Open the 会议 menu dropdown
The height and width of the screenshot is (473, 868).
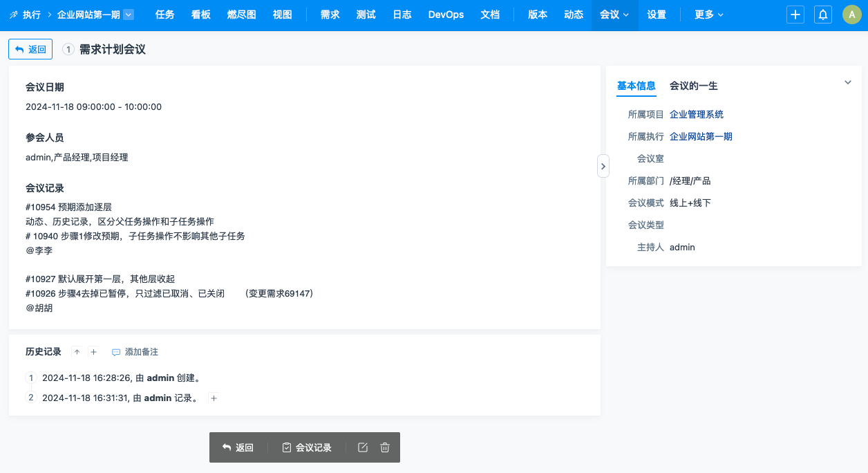614,15
